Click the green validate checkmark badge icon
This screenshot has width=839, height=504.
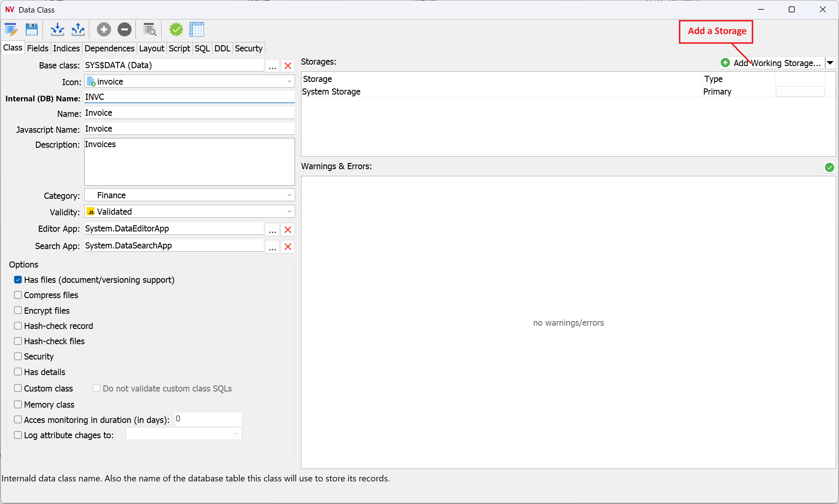(x=176, y=30)
